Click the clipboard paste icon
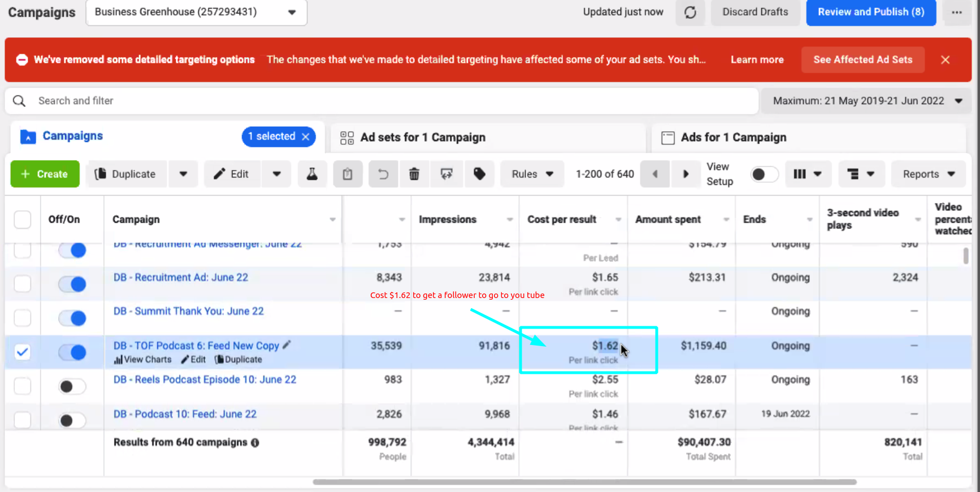This screenshot has height=492, width=980. click(x=348, y=174)
